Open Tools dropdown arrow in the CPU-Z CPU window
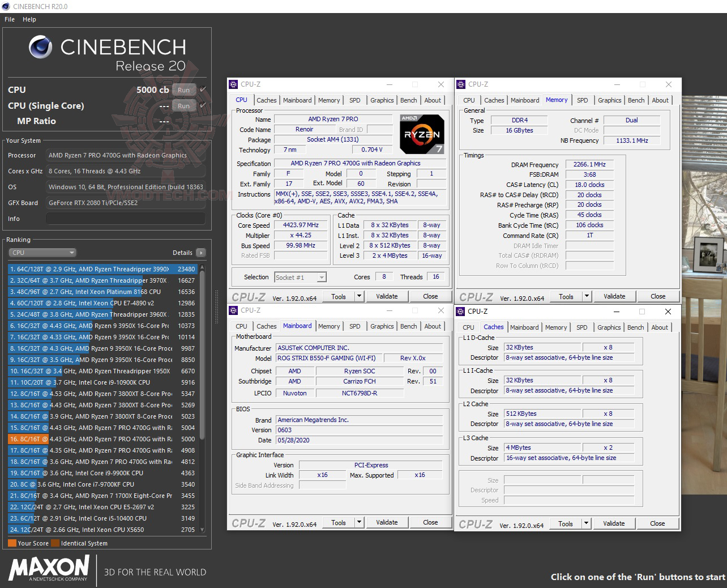 [x=359, y=296]
